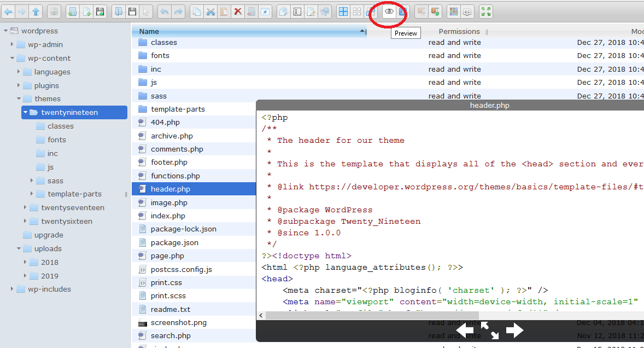Viewport: 644px width, 348px height.
Task: Copy the selected file with the copy icon
Action: coord(197,12)
